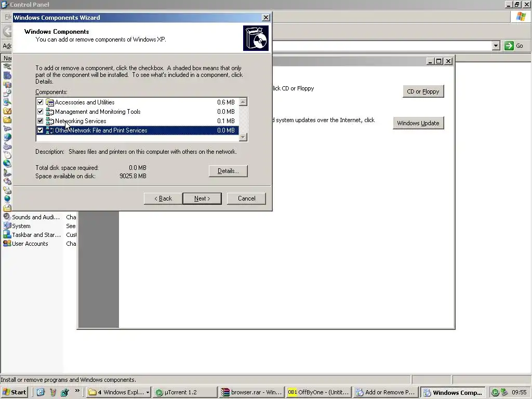Show the hidden Quick Launch icons via the chevron

click(77, 391)
